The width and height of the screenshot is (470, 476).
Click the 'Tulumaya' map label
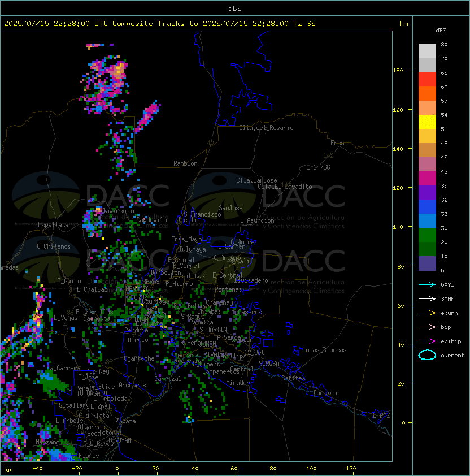pyautogui.click(x=193, y=249)
